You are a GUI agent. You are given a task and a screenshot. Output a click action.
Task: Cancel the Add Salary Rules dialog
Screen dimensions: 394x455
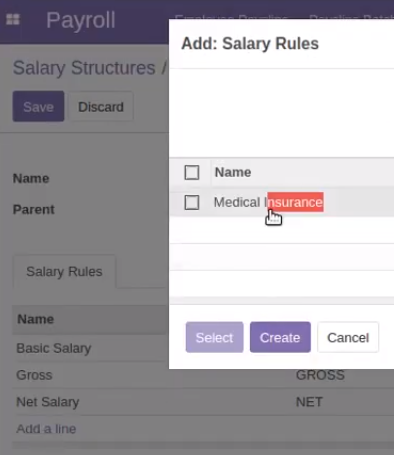(348, 337)
